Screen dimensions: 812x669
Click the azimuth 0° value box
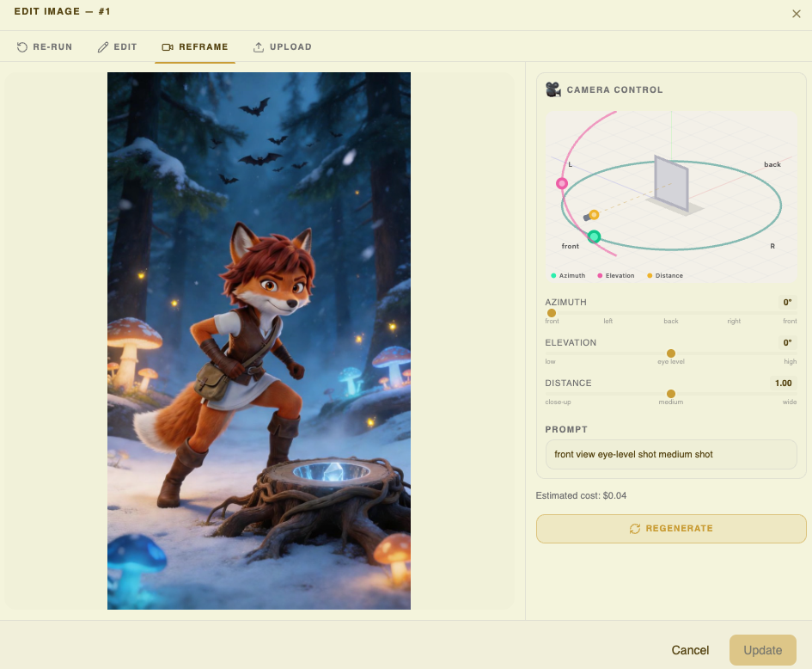[786, 303]
